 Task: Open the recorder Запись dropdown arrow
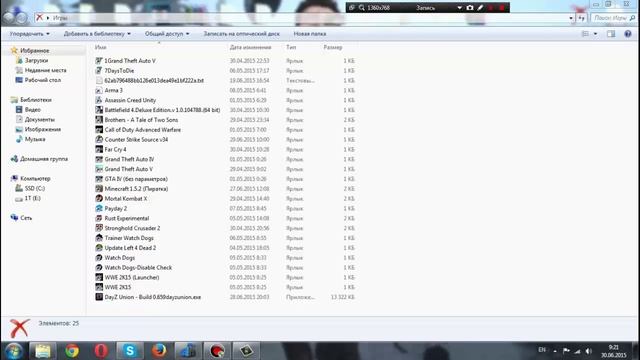point(459,7)
